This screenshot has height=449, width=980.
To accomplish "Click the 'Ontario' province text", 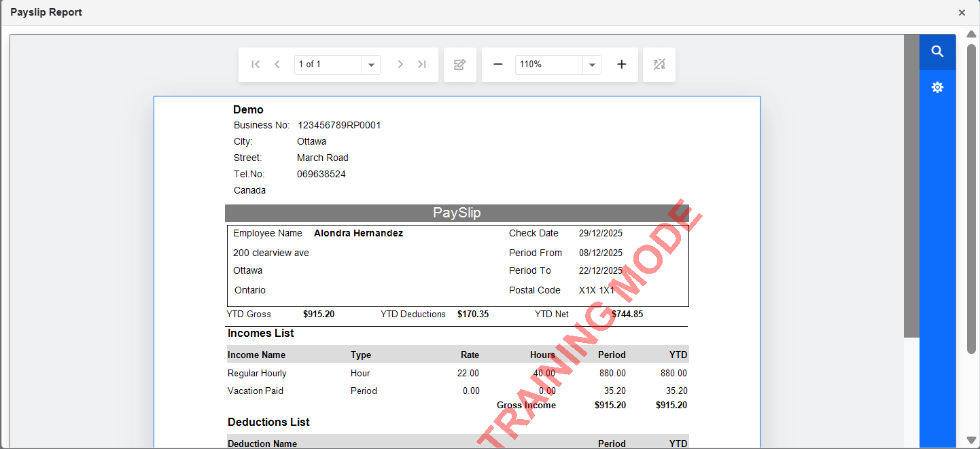I will tap(250, 290).
